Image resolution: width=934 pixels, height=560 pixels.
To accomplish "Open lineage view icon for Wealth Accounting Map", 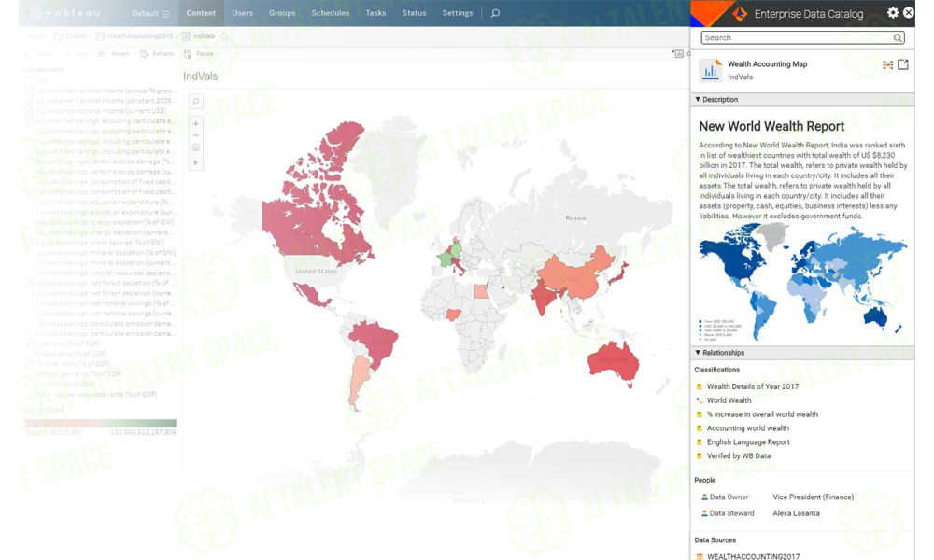I will (887, 65).
